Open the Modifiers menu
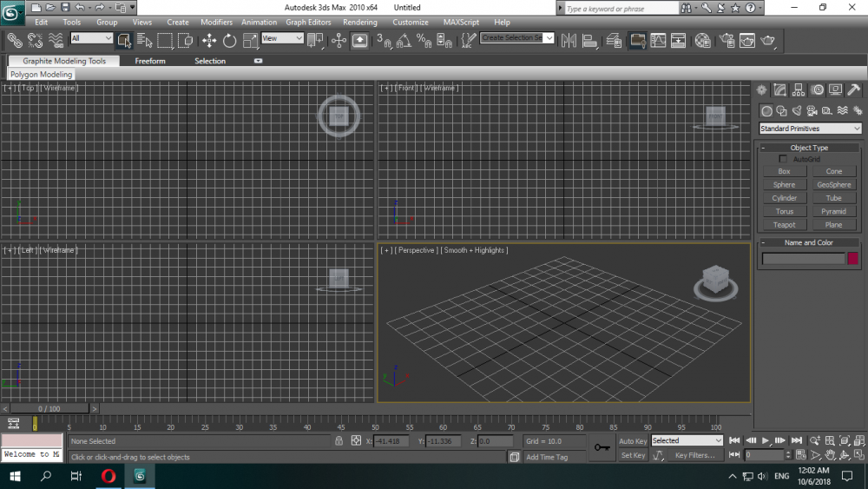868x489 pixels. pos(216,22)
